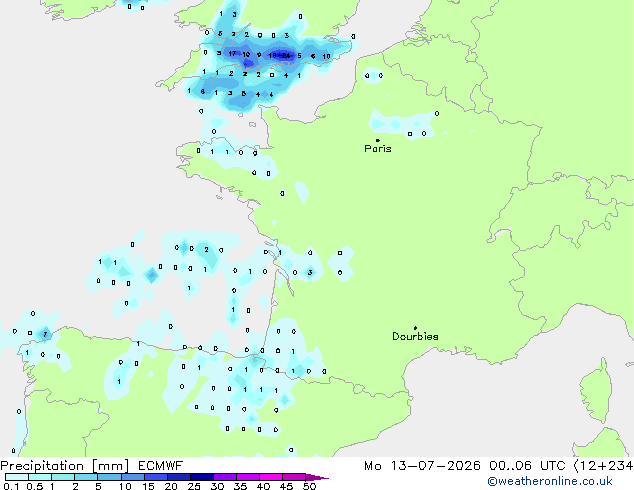Pick the 5–10 mm legend swatch
Screen dimensions: 634x490
tap(109, 477)
